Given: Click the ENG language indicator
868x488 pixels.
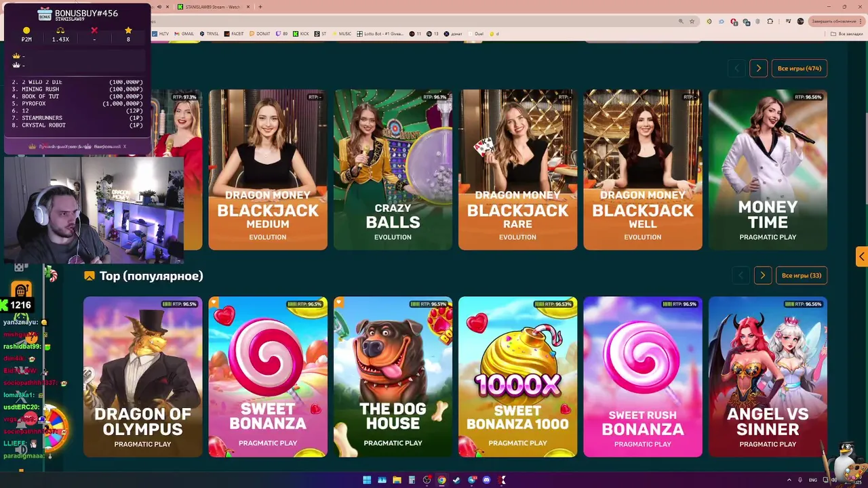Looking at the screenshot, I should coord(813,480).
